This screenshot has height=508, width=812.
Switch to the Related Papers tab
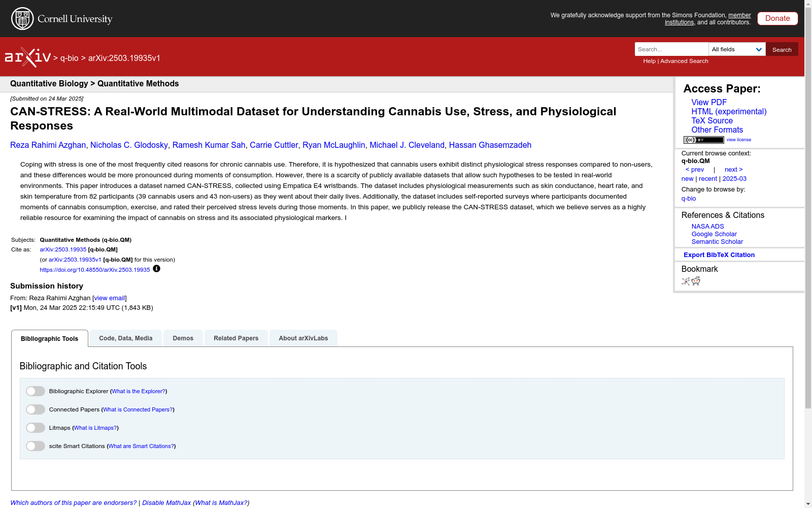(236, 338)
